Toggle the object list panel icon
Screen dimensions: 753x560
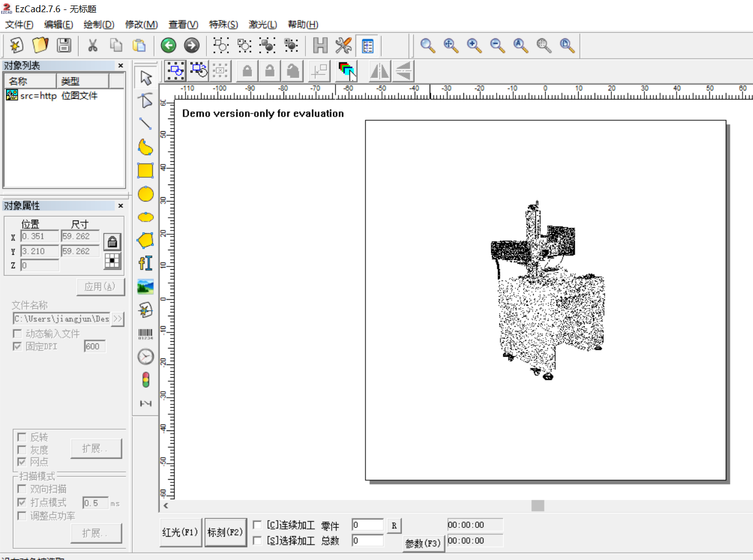(367, 45)
